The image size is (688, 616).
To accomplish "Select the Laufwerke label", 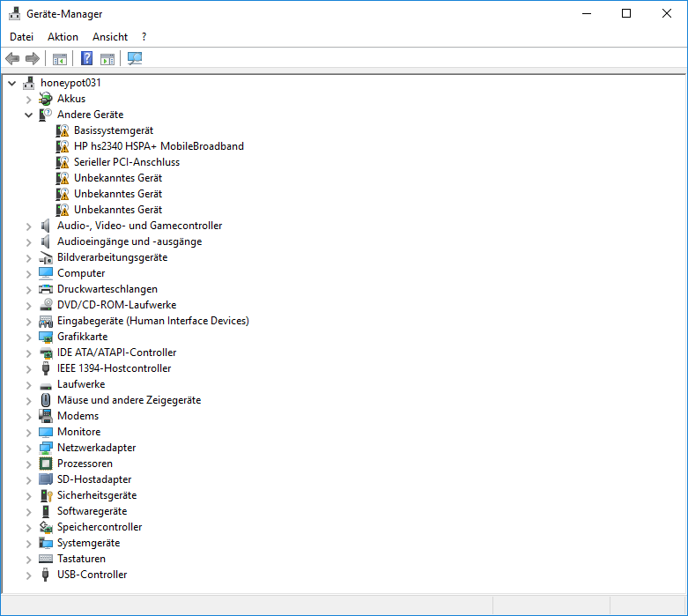I will (x=81, y=384).
